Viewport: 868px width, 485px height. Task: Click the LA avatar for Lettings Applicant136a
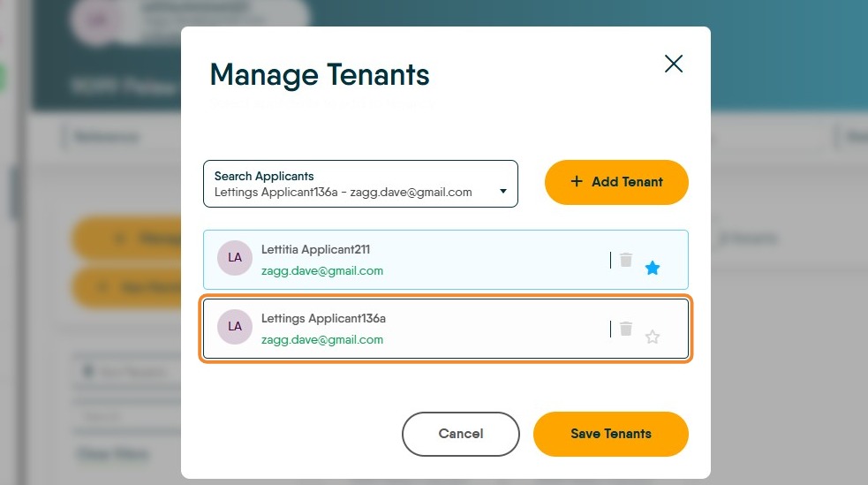(235, 326)
